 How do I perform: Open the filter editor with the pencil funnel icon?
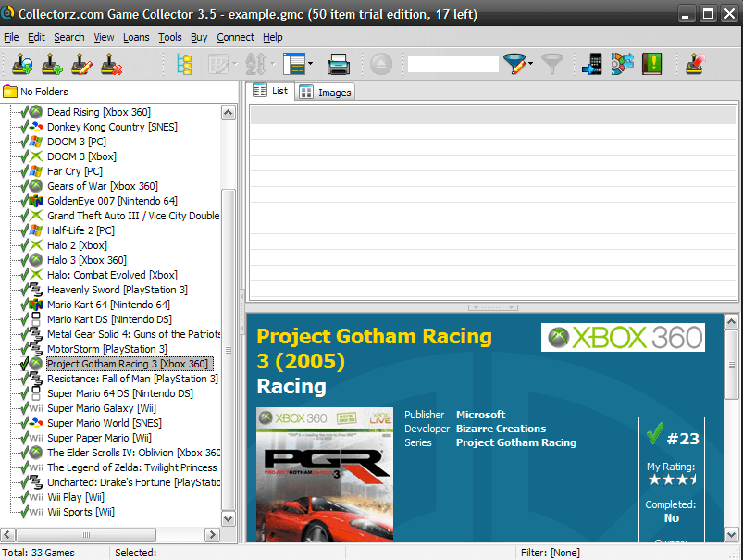click(x=514, y=64)
